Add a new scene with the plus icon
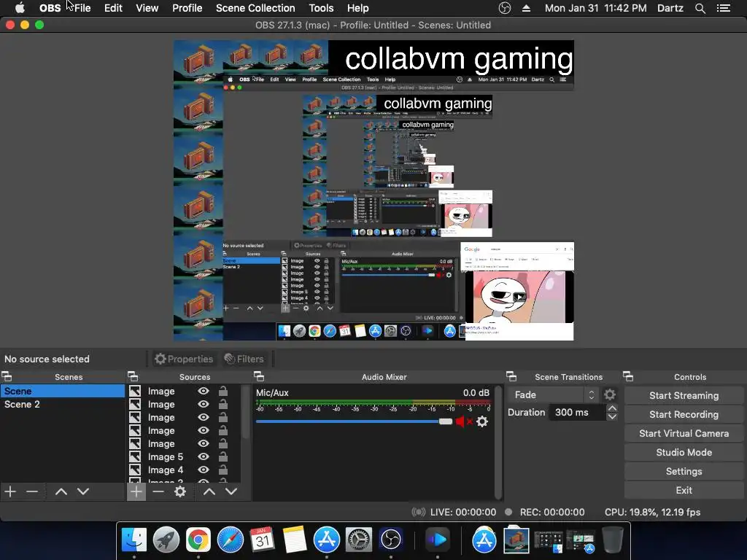 (10, 491)
